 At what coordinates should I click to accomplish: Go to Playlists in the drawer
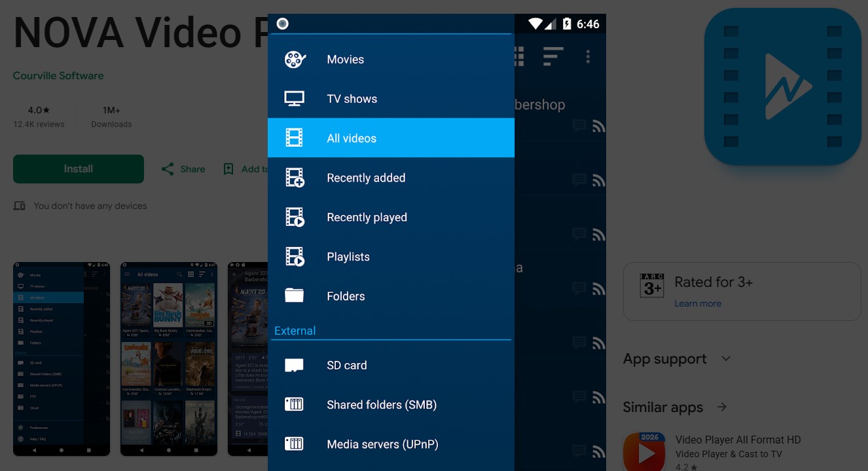[391, 257]
